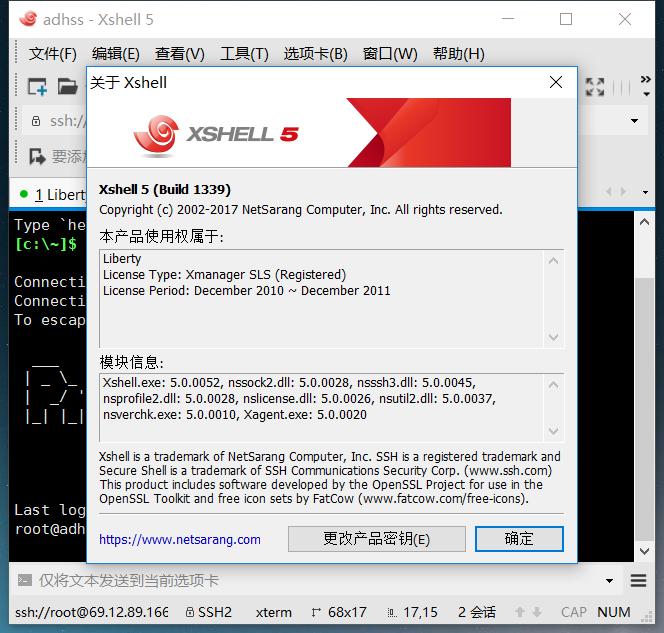The height and width of the screenshot is (633, 664).
Task: Open the address bar dropdown arrow
Action: click(634, 121)
